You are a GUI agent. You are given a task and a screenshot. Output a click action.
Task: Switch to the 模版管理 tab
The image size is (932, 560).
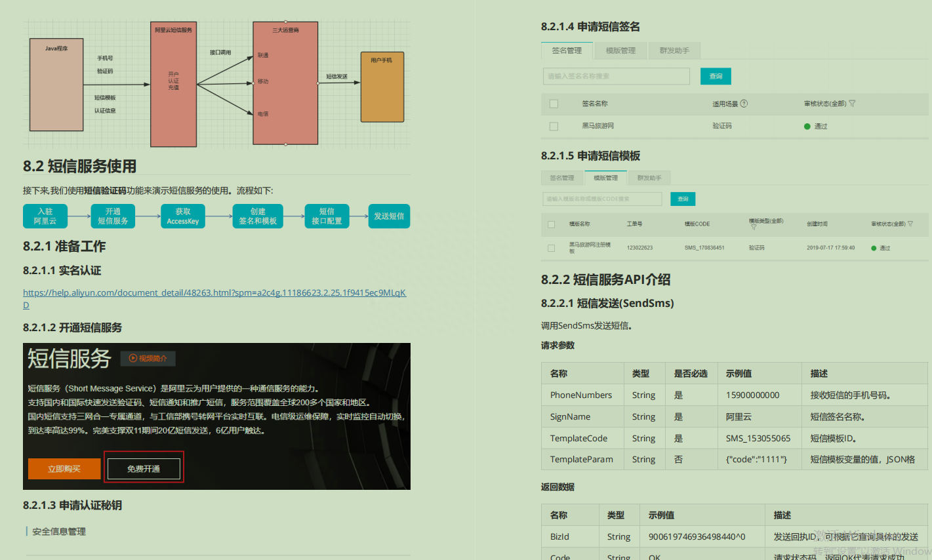pos(620,50)
